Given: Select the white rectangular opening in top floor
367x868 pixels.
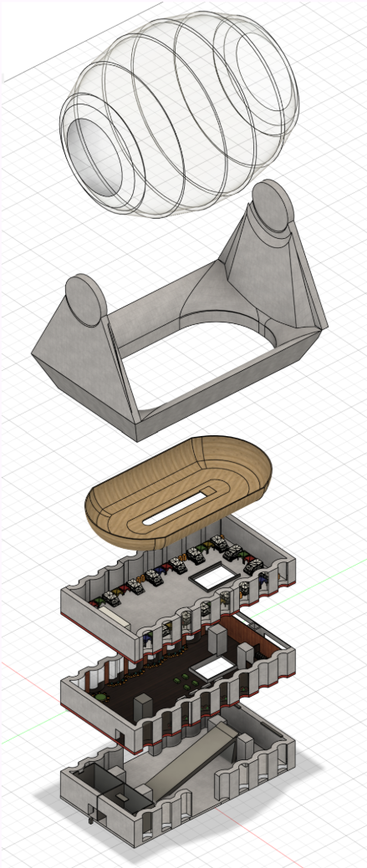Looking at the screenshot, I should [213, 576].
